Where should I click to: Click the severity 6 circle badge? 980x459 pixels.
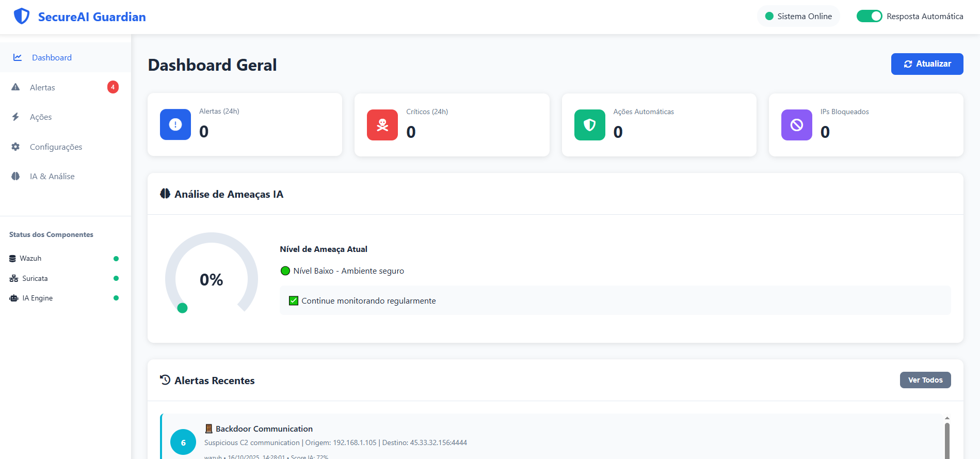pyautogui.click(x=183, y=442)
